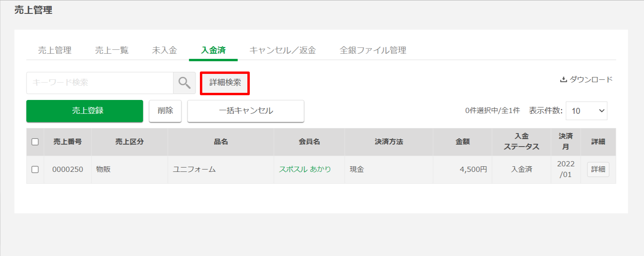The width and height of the screenshot is (644, 256).
Task: Click the ユニフォーム product name cell
Action: tap(221, 169)
